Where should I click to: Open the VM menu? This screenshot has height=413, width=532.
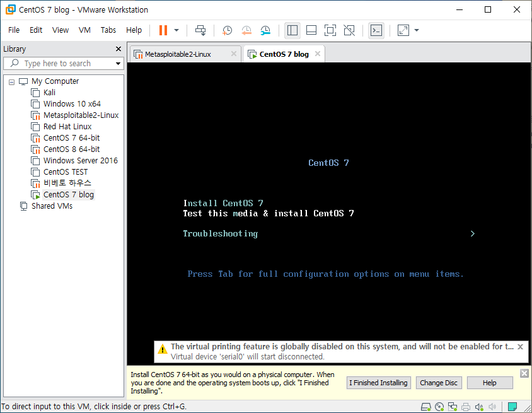point(84,30)
